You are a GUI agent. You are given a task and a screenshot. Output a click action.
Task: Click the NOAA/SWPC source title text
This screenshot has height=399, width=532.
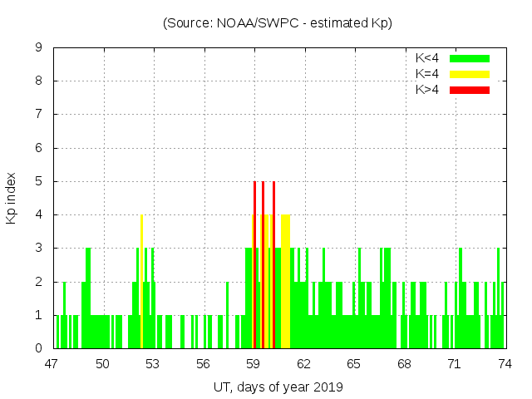point(278,23)
